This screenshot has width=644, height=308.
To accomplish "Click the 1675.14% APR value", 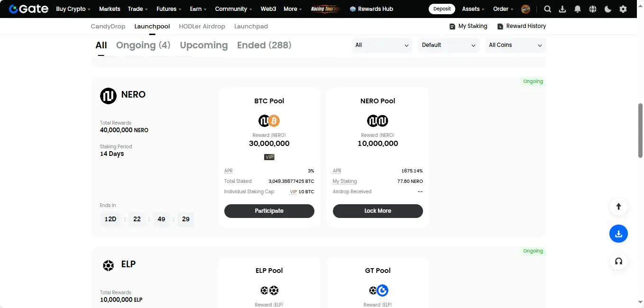I will (x=412, y=171).
